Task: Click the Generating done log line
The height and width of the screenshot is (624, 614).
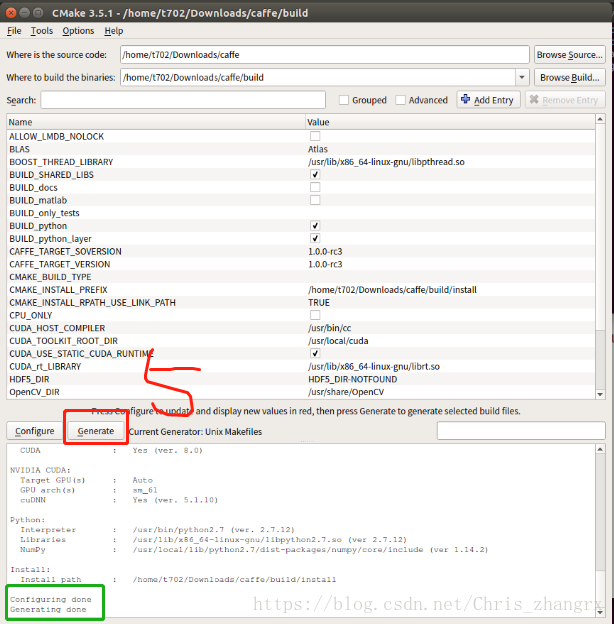Action: tap(48, 609)
